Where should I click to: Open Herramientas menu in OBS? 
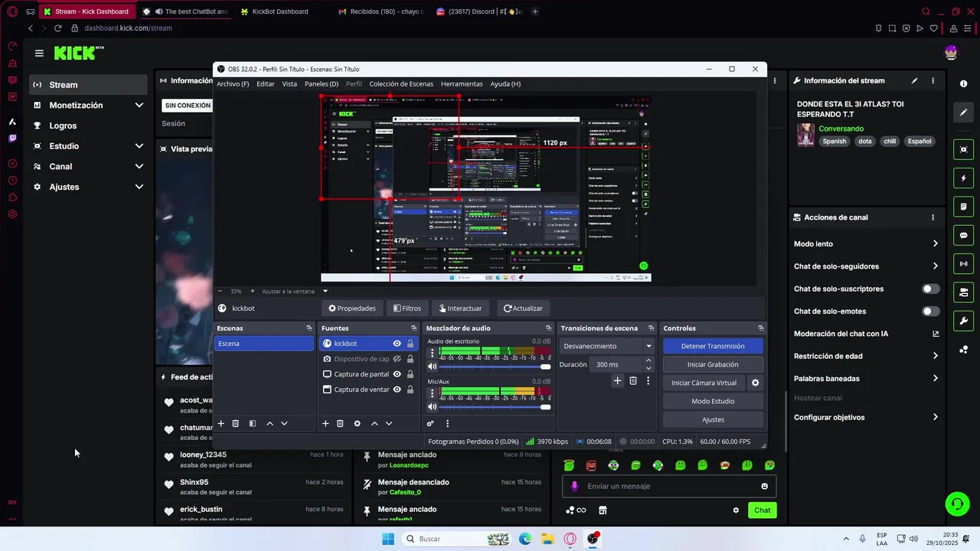(x=462, y=84)
